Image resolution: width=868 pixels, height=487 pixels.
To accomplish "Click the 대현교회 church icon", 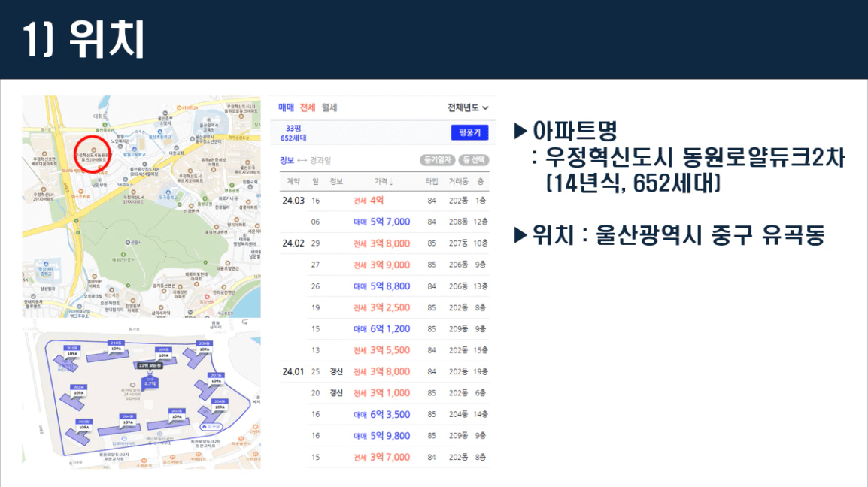I will pos(176,148).
